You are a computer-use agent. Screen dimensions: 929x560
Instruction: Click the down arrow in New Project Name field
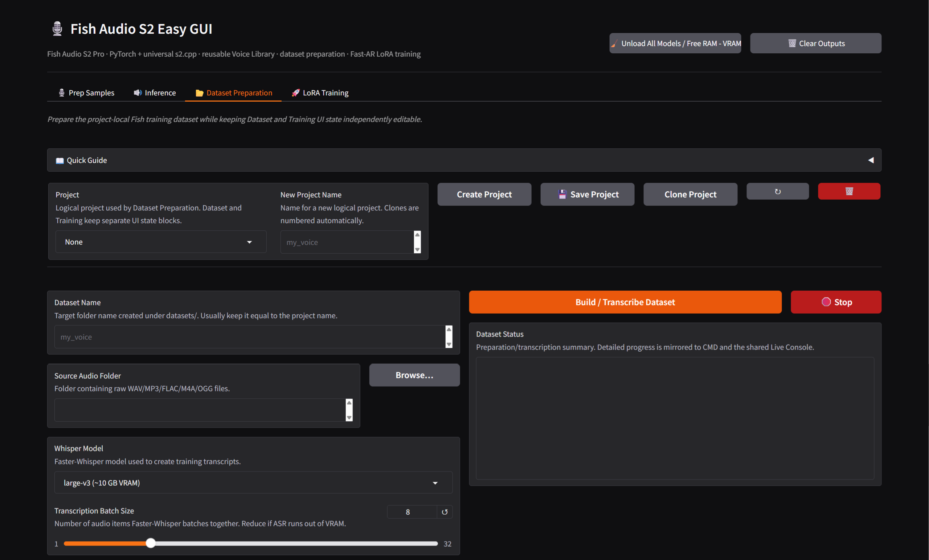coord(417,250)
